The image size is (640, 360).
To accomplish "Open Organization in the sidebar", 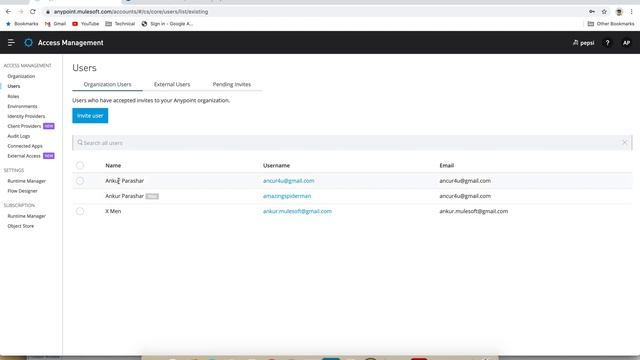I will [21, 76].
